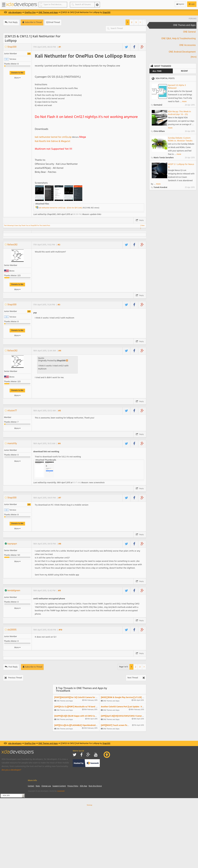
Task: Expand More under kendallgreen in post #9
Action: point(17,608)
